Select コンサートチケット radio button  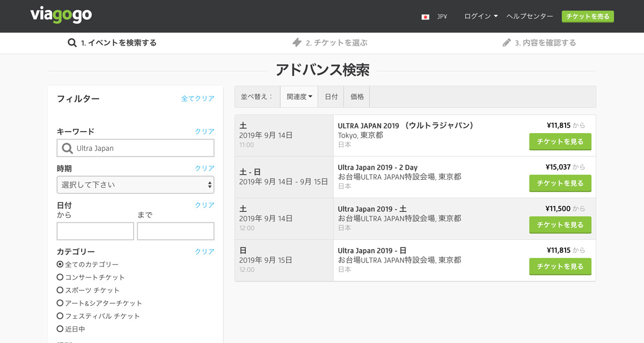pos(60,277)
